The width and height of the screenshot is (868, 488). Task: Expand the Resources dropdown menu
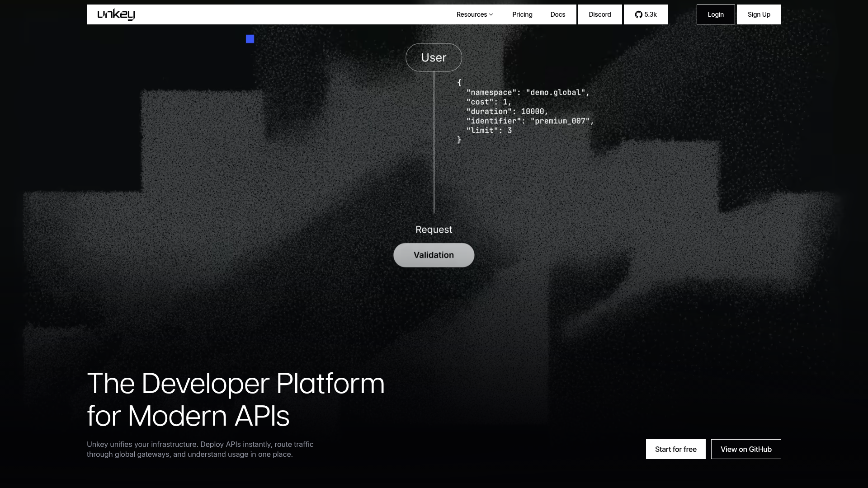click(x=474, y=14)
